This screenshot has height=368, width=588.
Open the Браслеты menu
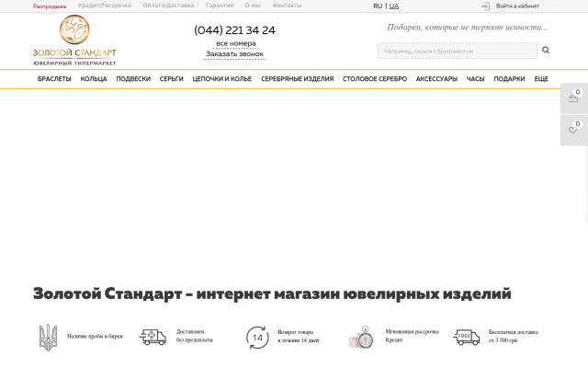(x=54, y=79)
